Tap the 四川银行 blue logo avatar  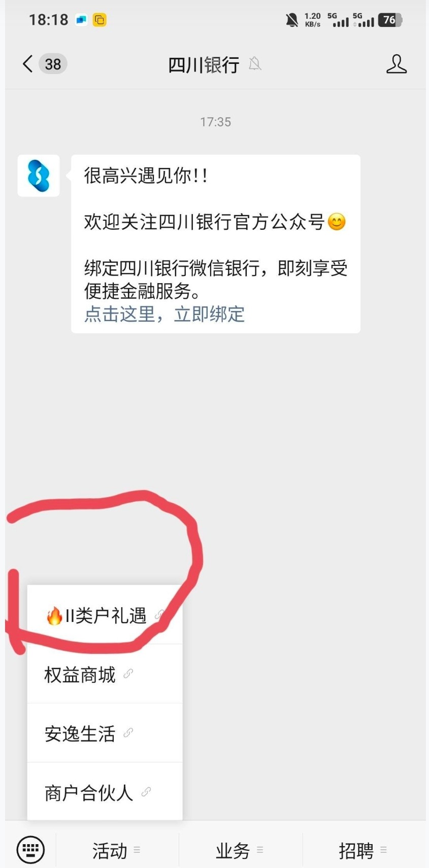tap(39, 176)
